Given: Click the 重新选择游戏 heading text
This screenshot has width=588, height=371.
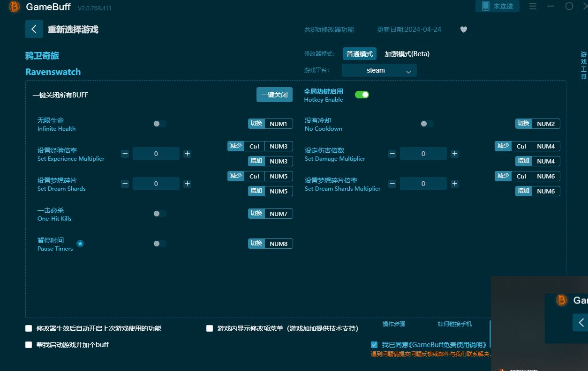Looking at the screenshot, I should 73,30.
